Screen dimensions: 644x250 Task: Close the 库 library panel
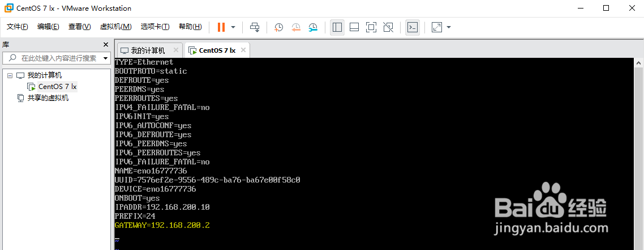click(x=106, y=45)
